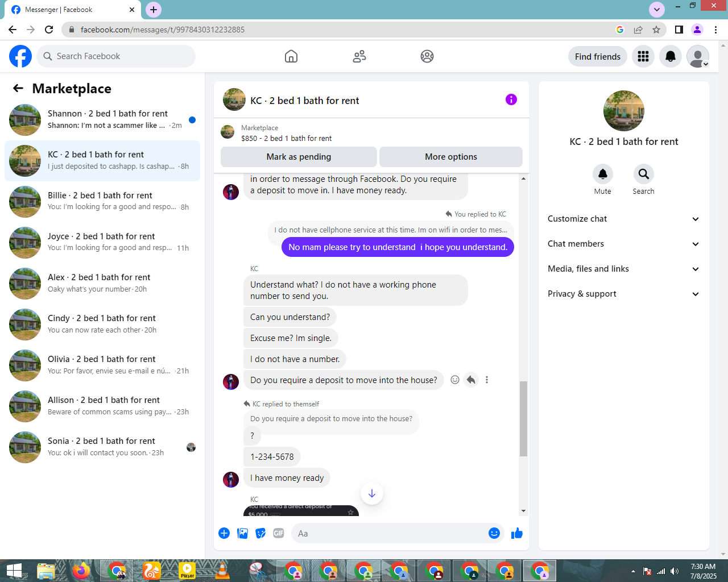
Task: Choose a sticker in composer
Action: (x=260, y=533)
